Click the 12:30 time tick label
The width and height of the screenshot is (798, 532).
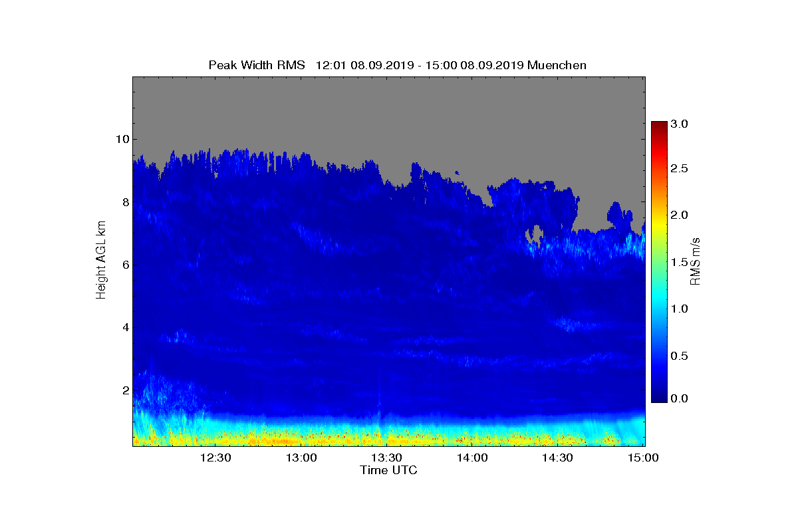pyautogui.click(x=215, y=458)
